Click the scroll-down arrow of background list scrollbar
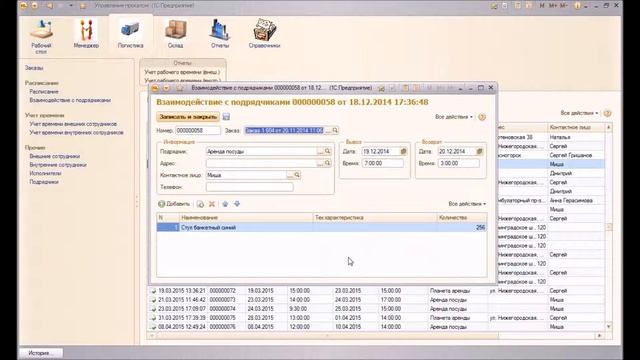Image resolution: width=640 pixels, height=360 pixels. (x=609, y=327)
